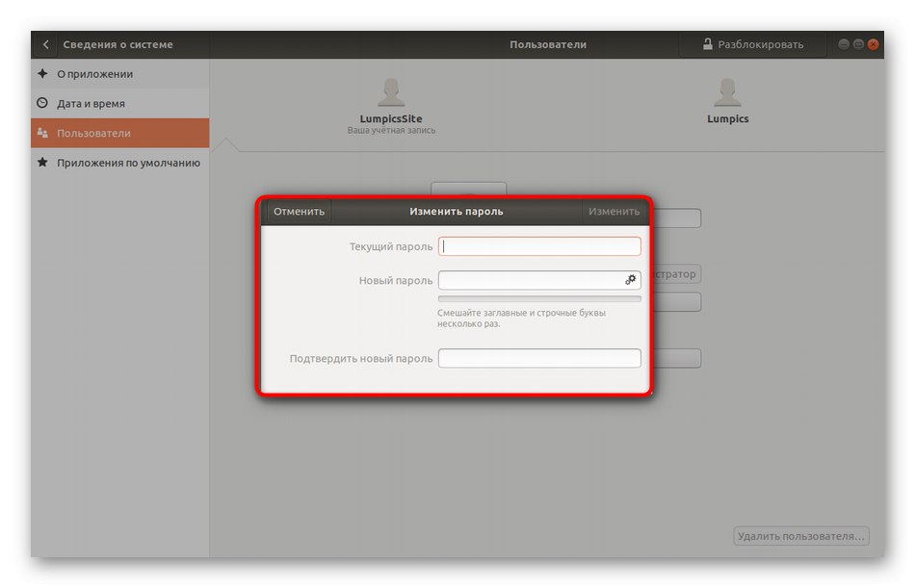Click the clock icon beside Дата и время

[42, 103]
